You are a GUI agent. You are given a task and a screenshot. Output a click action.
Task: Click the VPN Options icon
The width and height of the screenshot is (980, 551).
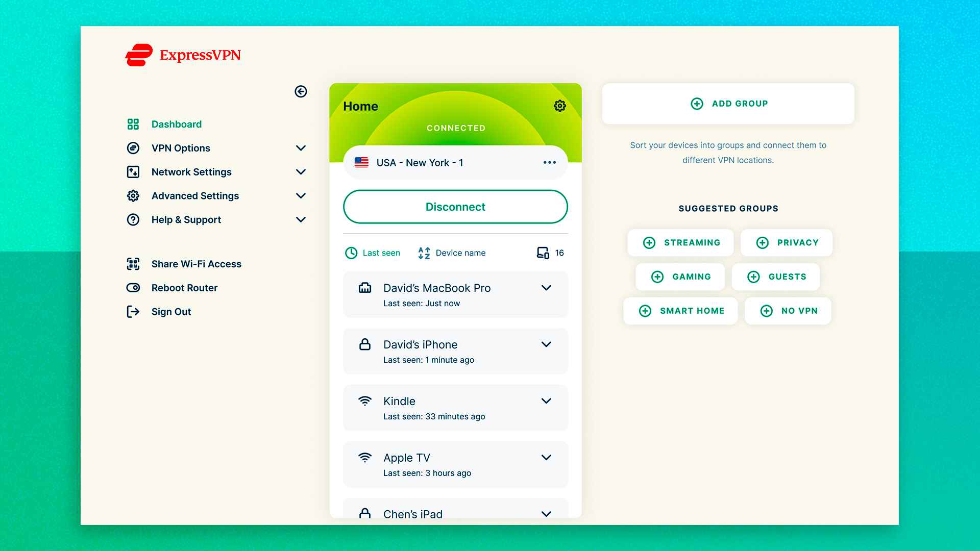pyautogui.click(x=133, y=148)
